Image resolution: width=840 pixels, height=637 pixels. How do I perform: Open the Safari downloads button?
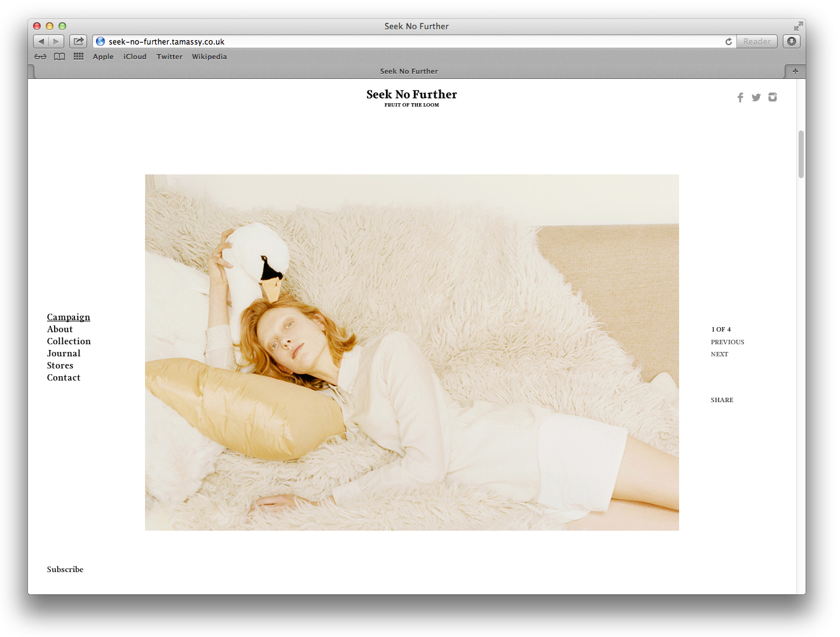pyautogui.click(x=792, y=41)
